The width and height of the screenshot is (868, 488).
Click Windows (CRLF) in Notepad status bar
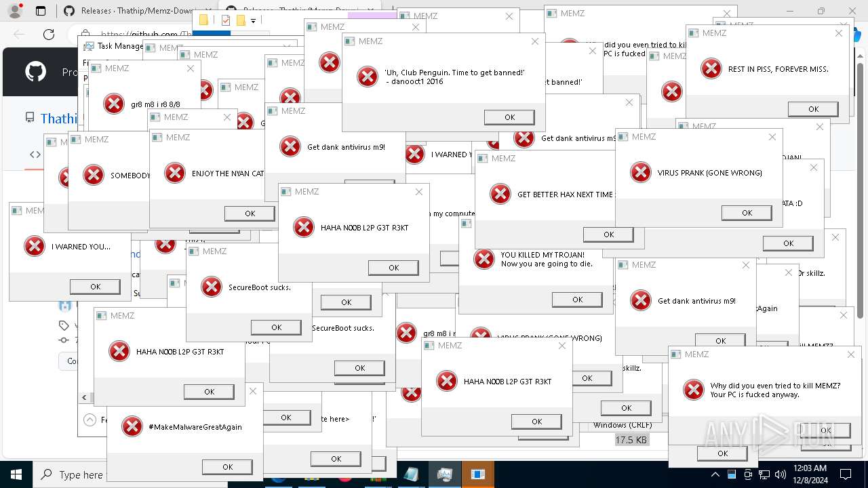(x=623, y=425)
